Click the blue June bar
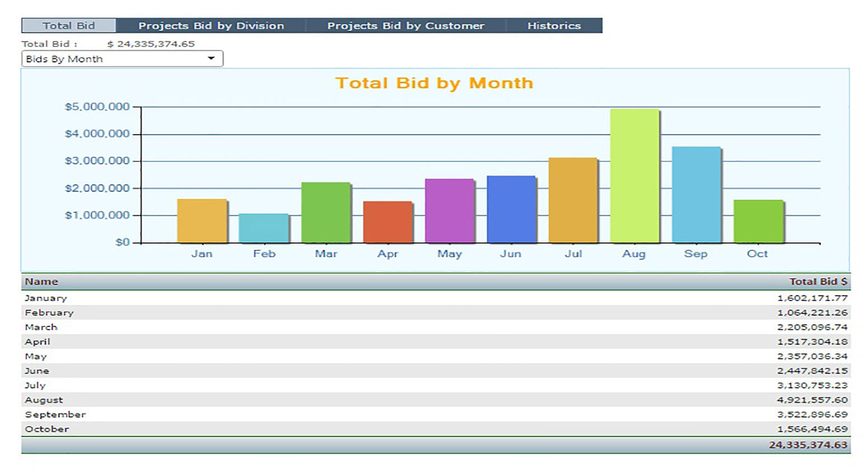This screenshot has width=868, height=470. (x=511, y=209)
